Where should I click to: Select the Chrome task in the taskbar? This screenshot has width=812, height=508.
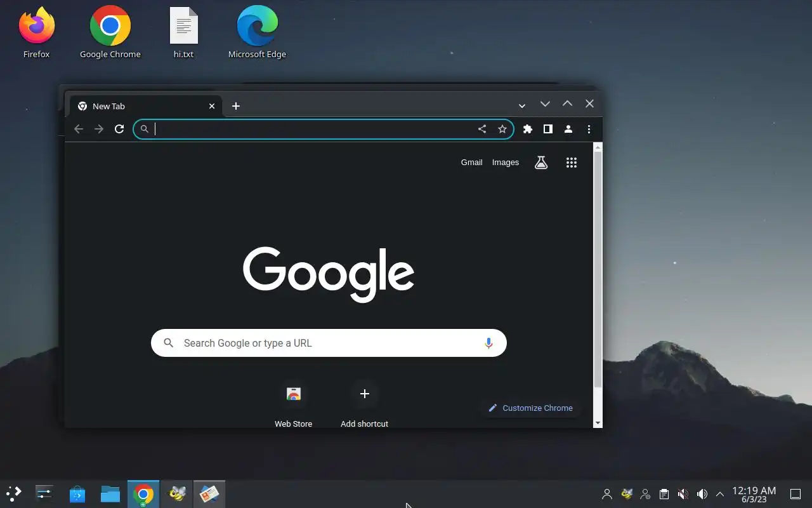click(143, 493)
